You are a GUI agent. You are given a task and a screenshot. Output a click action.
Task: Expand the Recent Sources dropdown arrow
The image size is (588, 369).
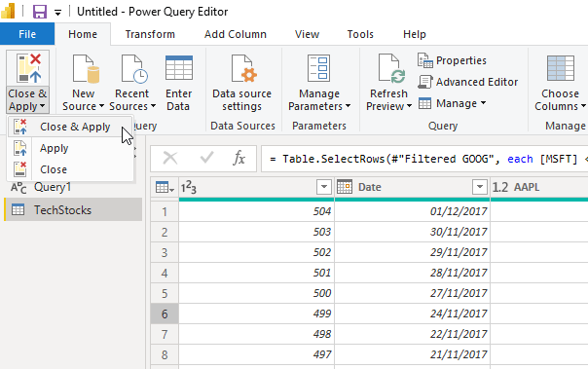click(154, 106)
